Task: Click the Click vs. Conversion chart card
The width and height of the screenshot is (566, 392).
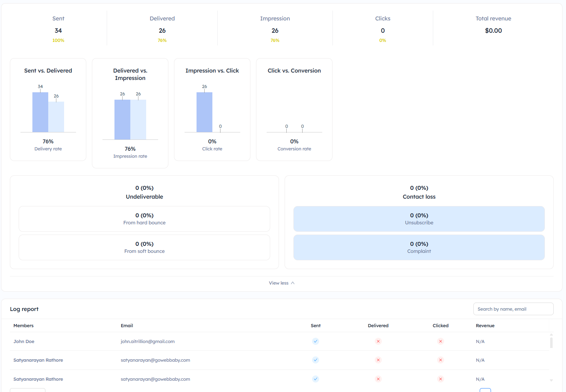Action: click(294, 109)
